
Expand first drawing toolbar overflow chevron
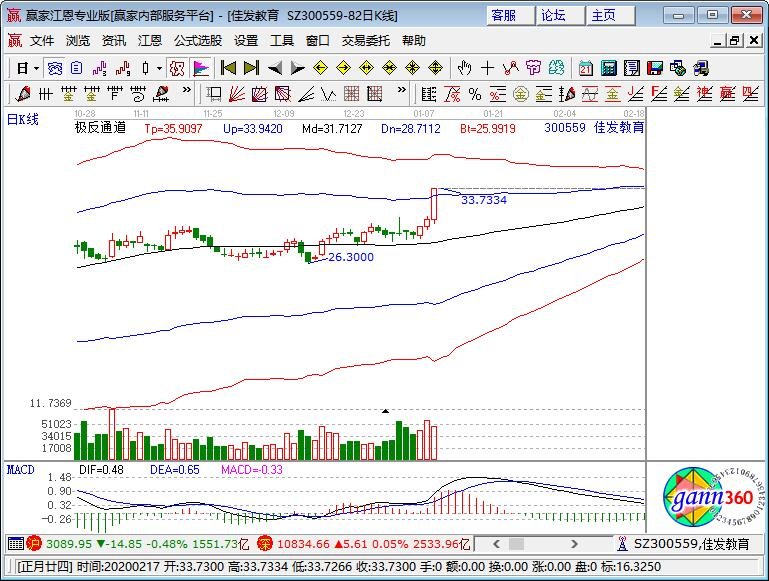(x=186, y=90)
